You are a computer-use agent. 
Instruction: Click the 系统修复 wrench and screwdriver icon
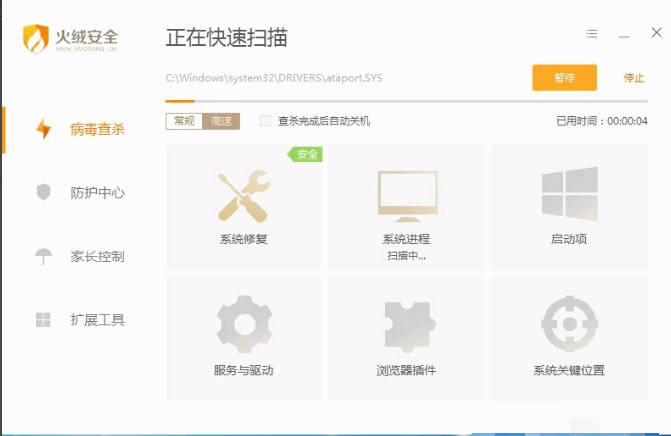tap(244, 196)
